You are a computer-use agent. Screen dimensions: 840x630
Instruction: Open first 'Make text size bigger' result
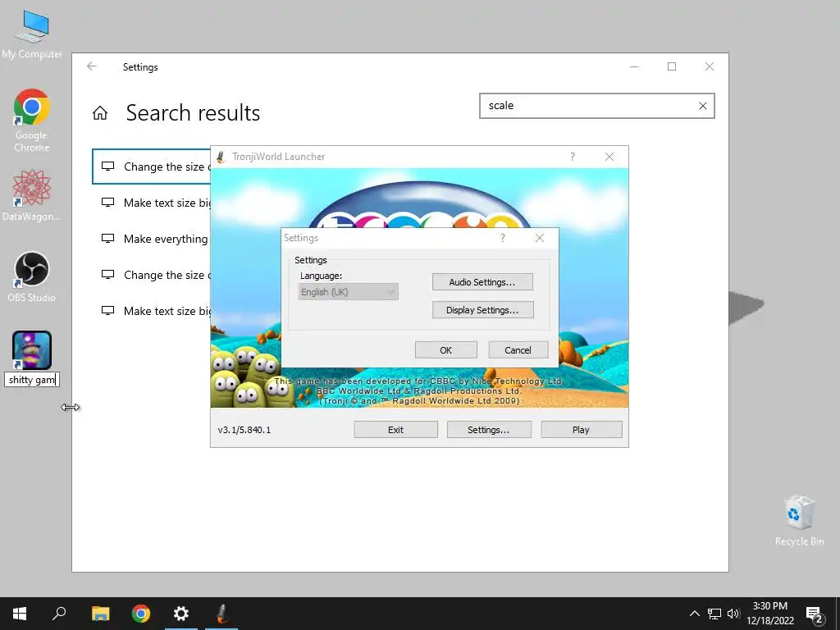coord(152,203)
